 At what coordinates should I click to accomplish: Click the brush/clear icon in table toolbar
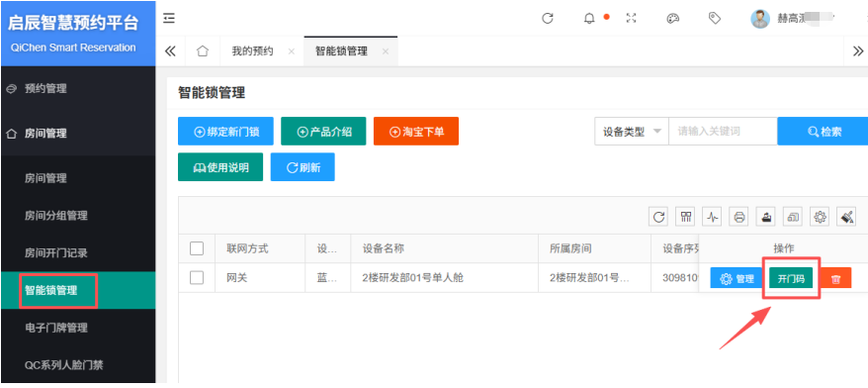click(x=846, y=217)
